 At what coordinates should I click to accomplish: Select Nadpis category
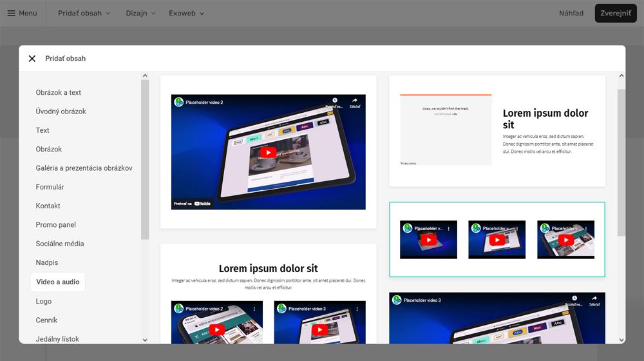(x=47, y=263)
